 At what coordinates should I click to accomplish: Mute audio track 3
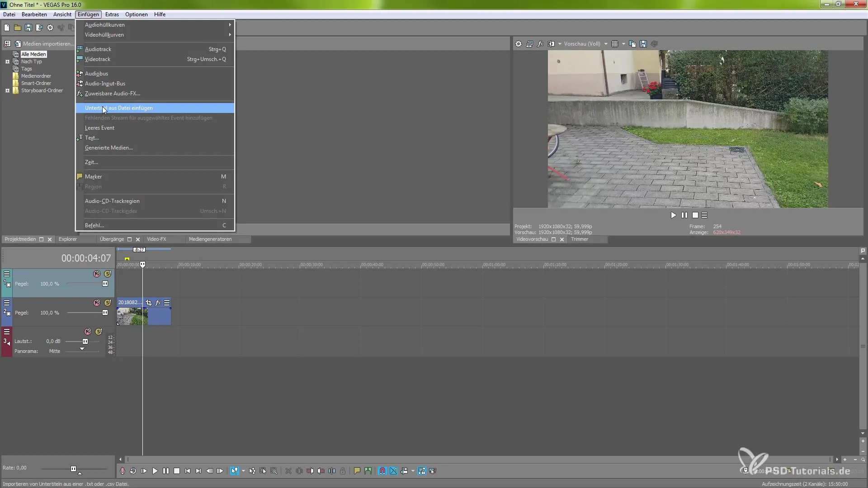pos(88,332)
